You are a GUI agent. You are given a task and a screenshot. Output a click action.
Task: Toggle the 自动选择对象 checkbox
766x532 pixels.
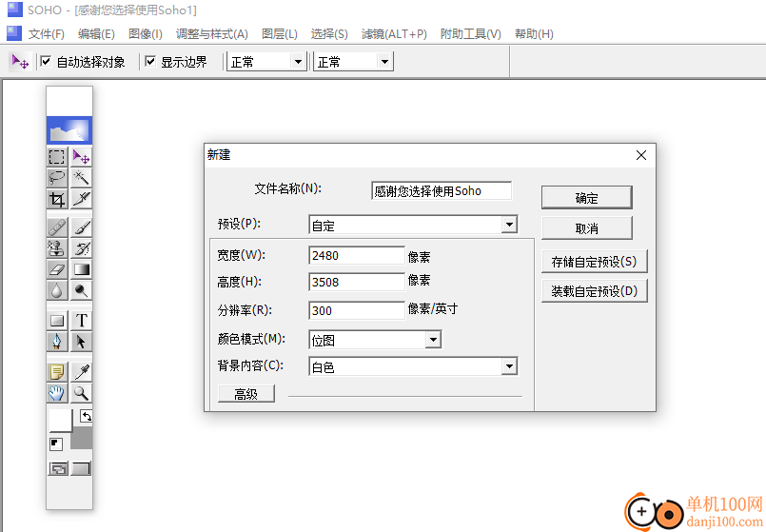click(46, 61)
